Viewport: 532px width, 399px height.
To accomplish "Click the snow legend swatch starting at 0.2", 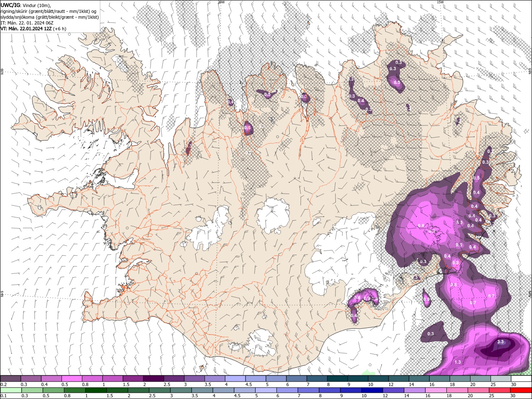I will tap(10, 379).
